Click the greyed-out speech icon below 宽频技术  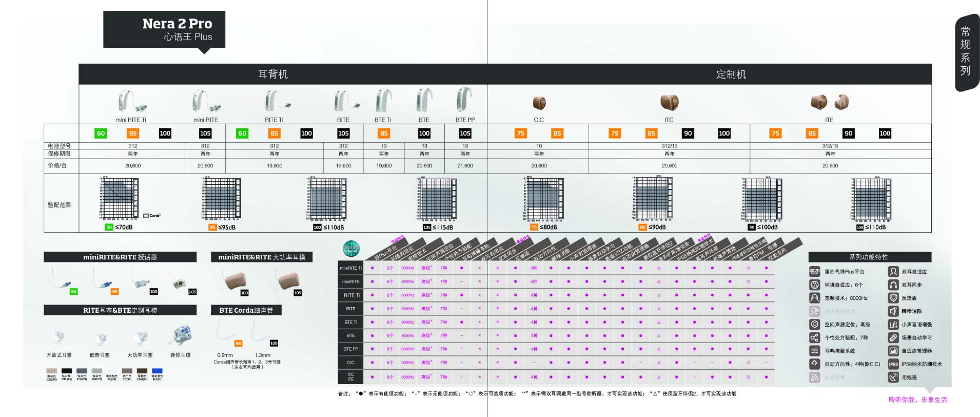click(814, 311)
